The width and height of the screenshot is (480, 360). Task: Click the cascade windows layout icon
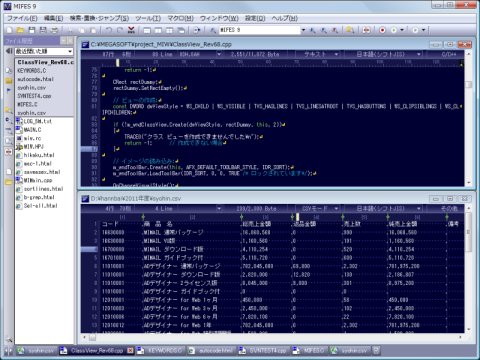[x=181, y=30]
